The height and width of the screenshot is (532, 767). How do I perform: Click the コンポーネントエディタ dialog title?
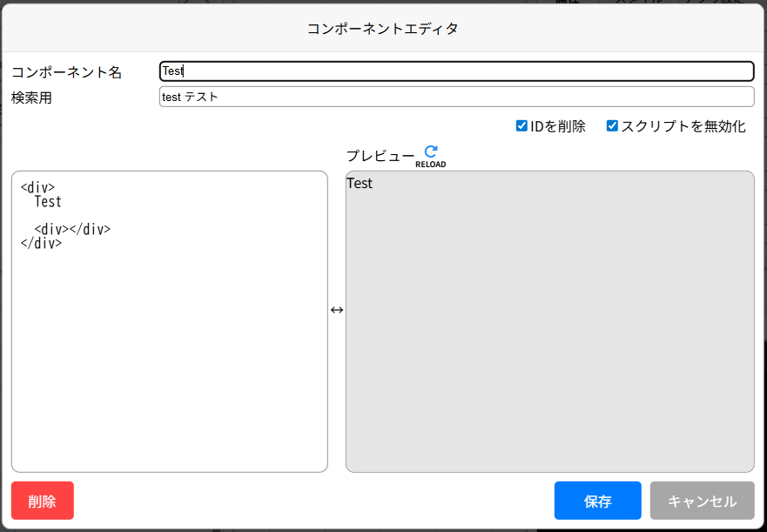[383, 28]
